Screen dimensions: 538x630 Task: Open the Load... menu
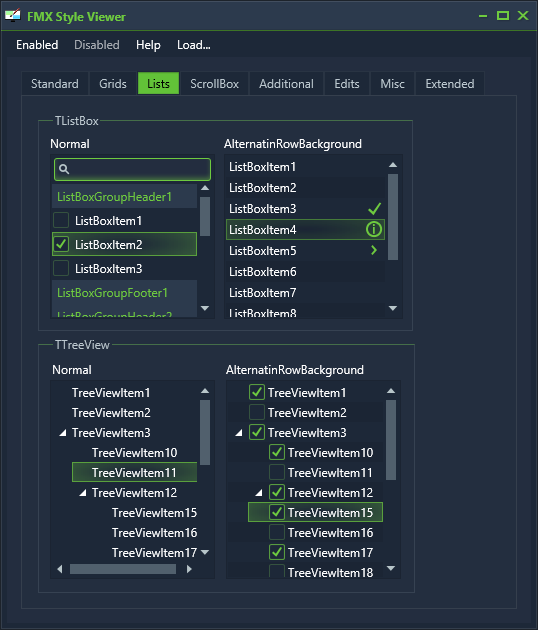[194, 45]
